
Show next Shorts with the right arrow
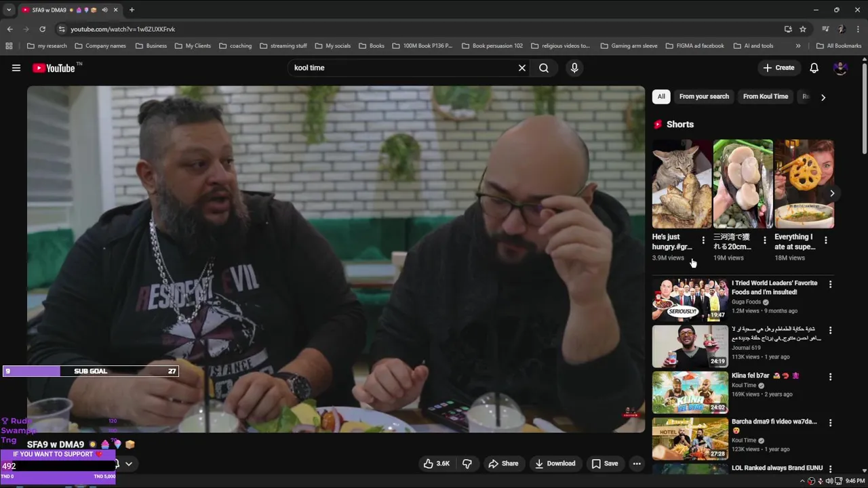[x=832, y=193]
